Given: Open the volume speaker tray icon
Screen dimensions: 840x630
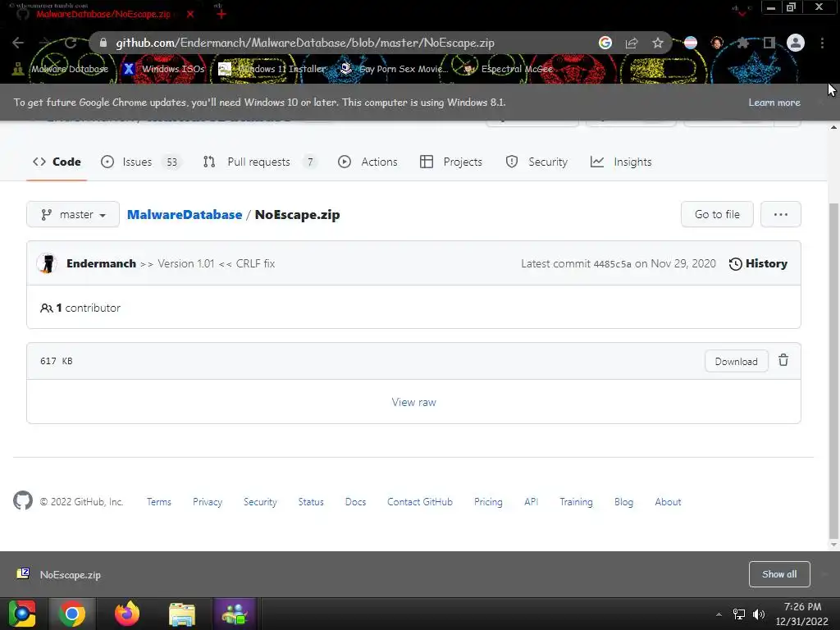Looking at the screenshot, I should pyautogui.click(x=759, y=614).
